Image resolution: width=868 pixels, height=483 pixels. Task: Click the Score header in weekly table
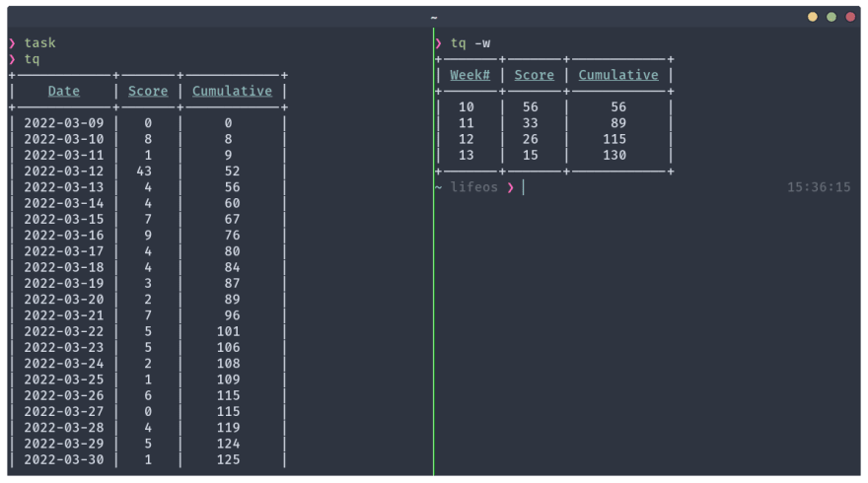tap(534, 75)
